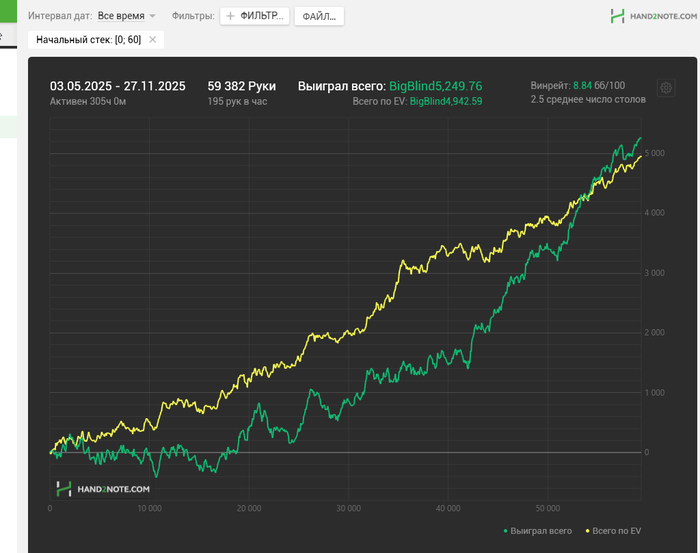Click the plus icon in the filter button
Viewport: 700px width, 553px height.
point(230,16)
